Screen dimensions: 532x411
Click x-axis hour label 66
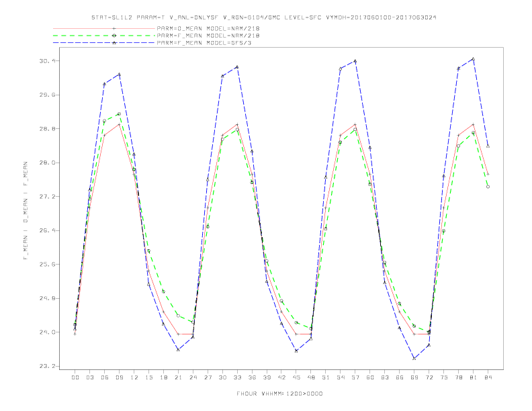coord(400,377)
